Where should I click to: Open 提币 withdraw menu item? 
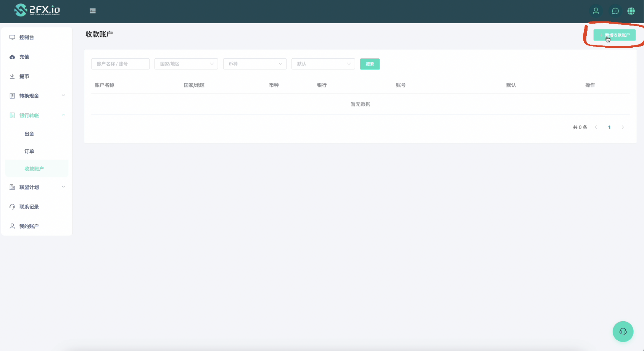coord(24,76)
